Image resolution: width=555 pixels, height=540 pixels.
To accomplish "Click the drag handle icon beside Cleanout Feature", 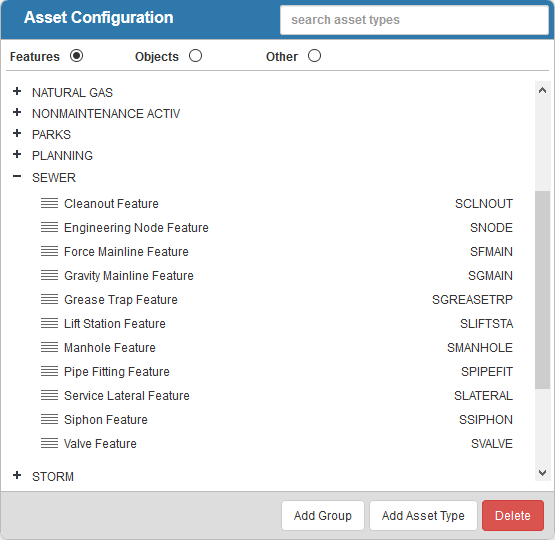I will point(49,203).
